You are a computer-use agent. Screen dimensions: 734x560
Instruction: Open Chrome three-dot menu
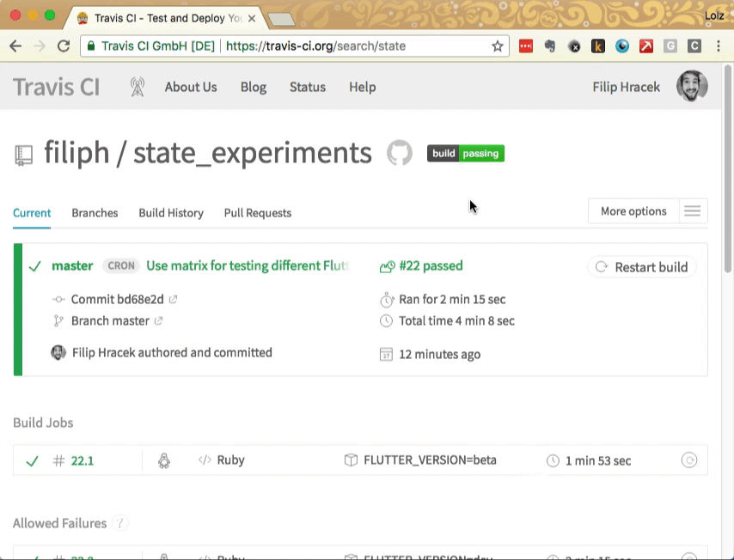[719, 46]
